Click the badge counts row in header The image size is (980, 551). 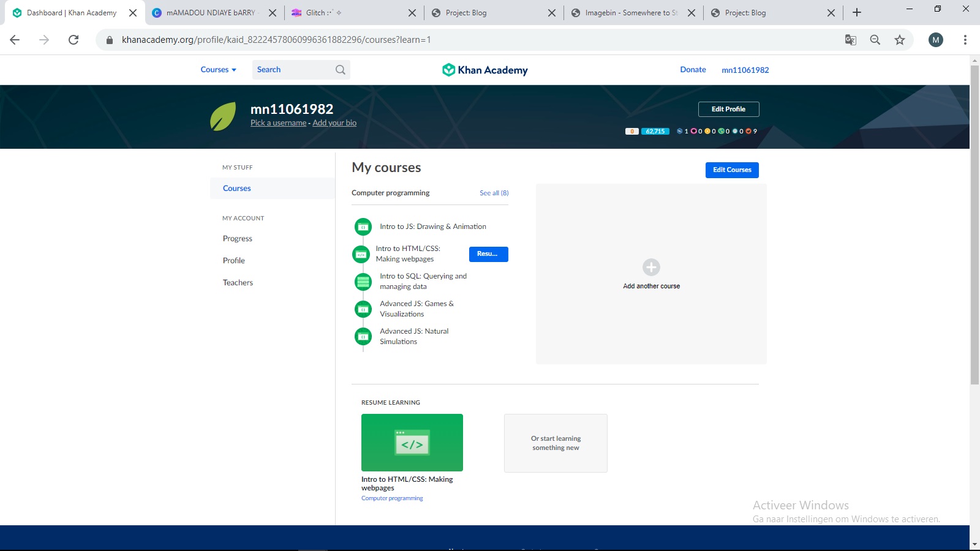point(717,131)
